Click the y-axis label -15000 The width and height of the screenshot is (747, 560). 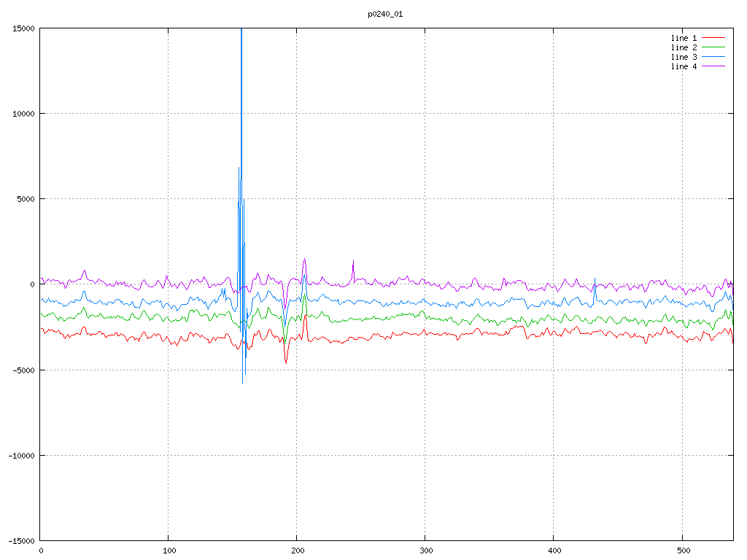coord(21,541)
